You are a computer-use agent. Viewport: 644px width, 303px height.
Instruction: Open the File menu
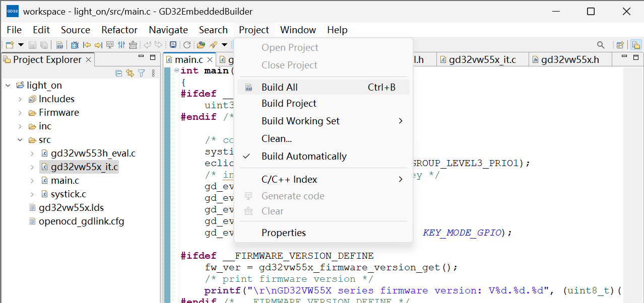(14, 30)
